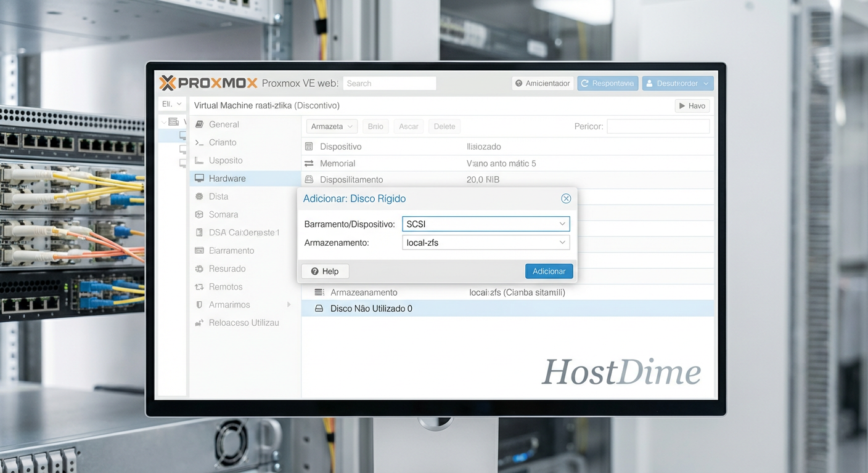Image resolution: width=868 pixels, height=473 pixels.
Task: Click the Adicionar button in dialog
Action: 549,271
